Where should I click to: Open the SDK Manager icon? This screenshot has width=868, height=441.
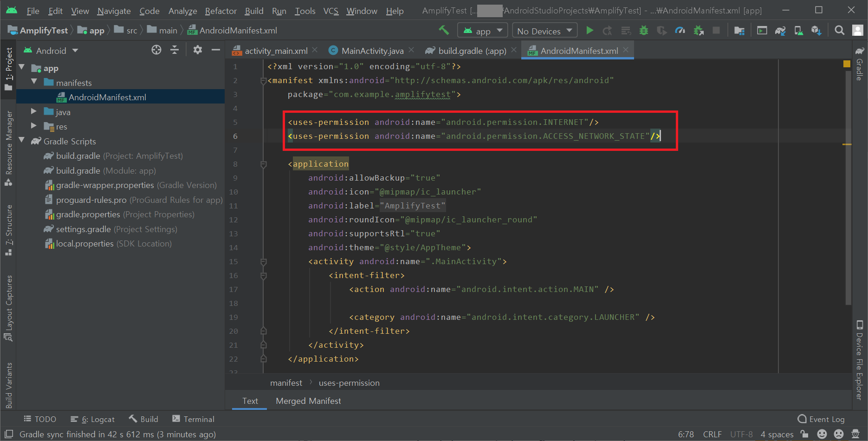[x=817, y=30]
